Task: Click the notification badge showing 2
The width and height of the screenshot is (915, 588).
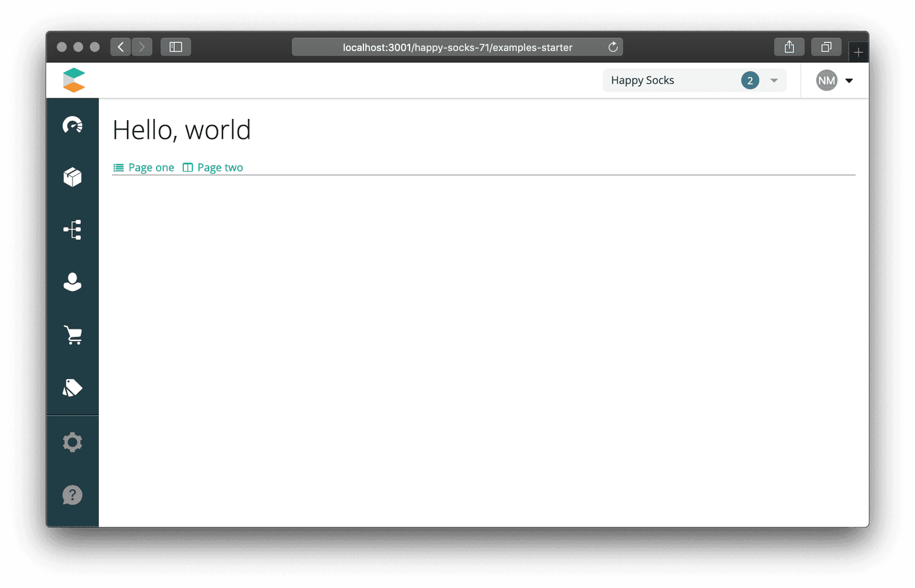Action: (750, 80)
